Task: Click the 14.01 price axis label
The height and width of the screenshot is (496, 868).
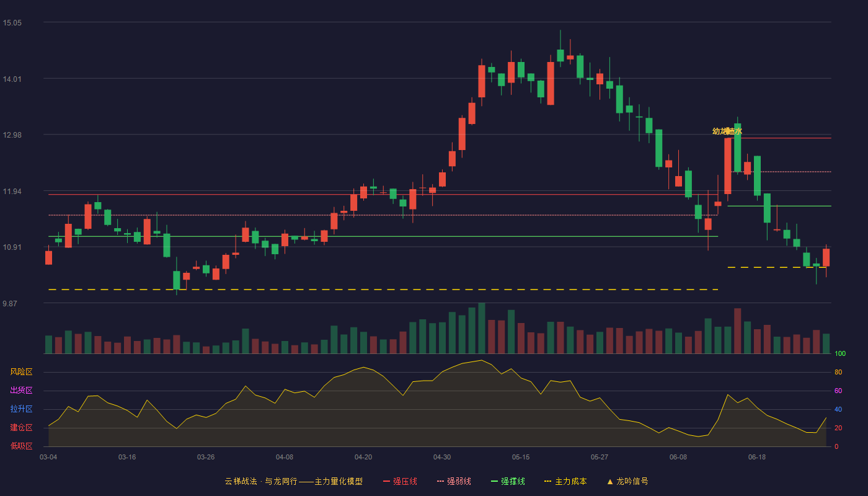Action: 12,79
